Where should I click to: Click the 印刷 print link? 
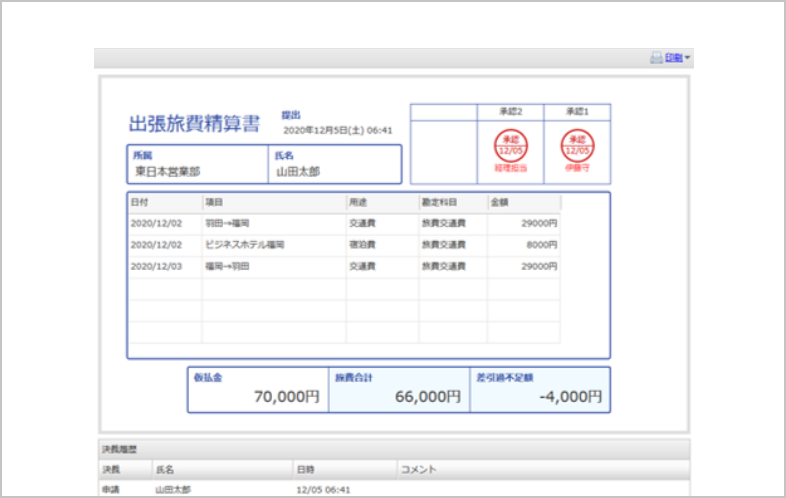[674, 58]
